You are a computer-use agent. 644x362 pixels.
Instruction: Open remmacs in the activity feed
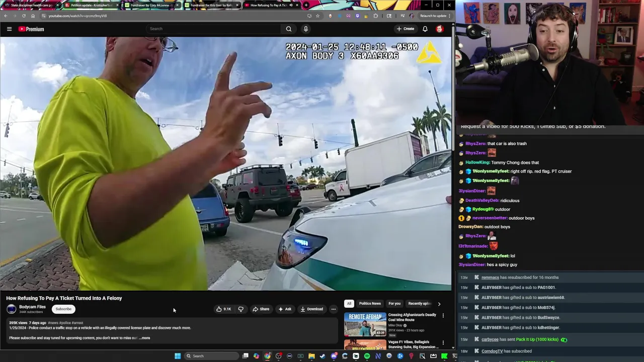(490, 278)
